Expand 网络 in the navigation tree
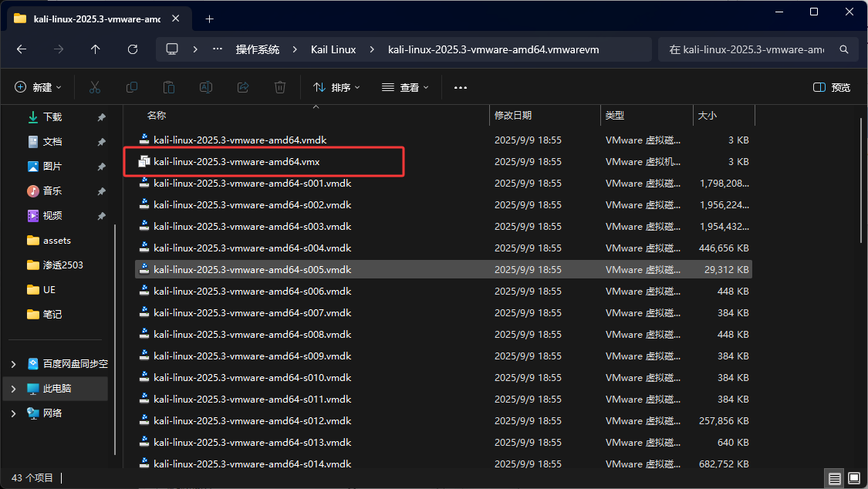This screenshot has width=868, height=489. click(13, 413)
